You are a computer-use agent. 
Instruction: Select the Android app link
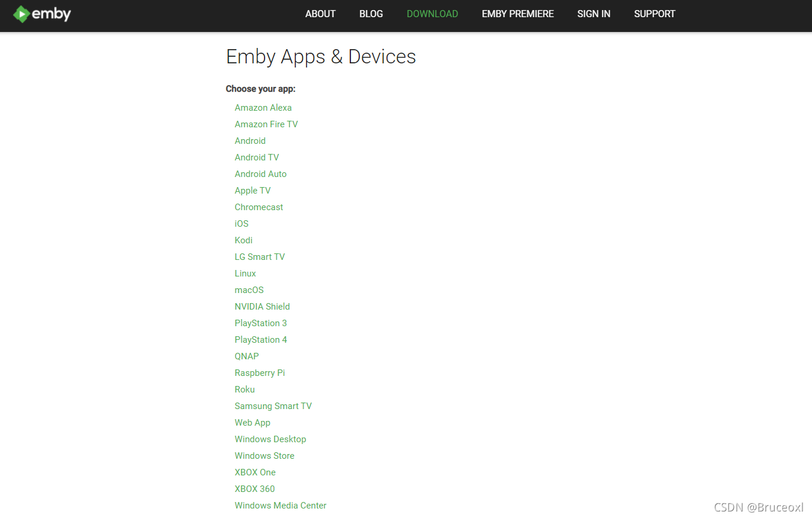pyautogui.click(x=250, y=141)
